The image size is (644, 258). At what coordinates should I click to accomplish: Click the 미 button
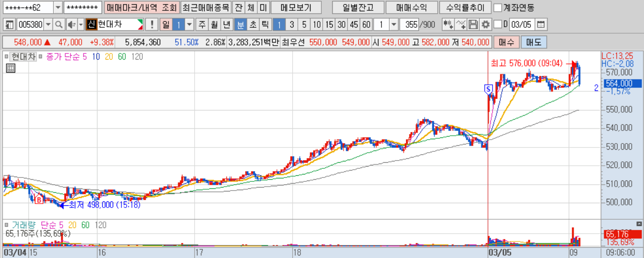[x=263, y=7]
